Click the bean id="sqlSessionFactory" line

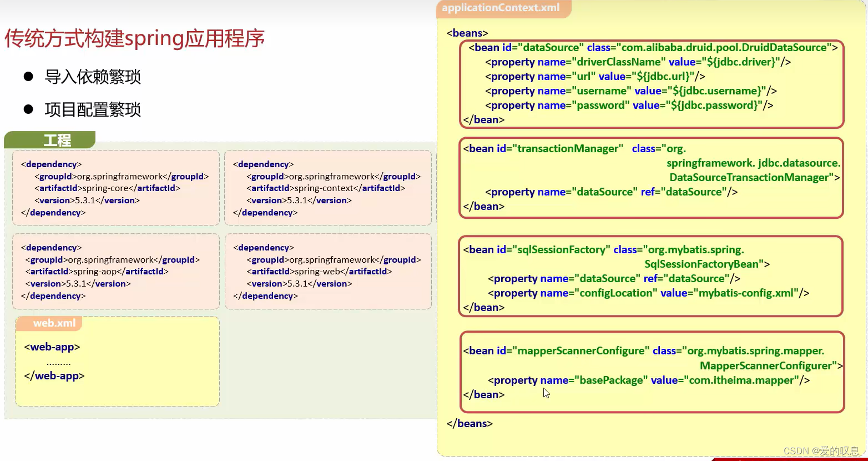[x=603, y=249]
